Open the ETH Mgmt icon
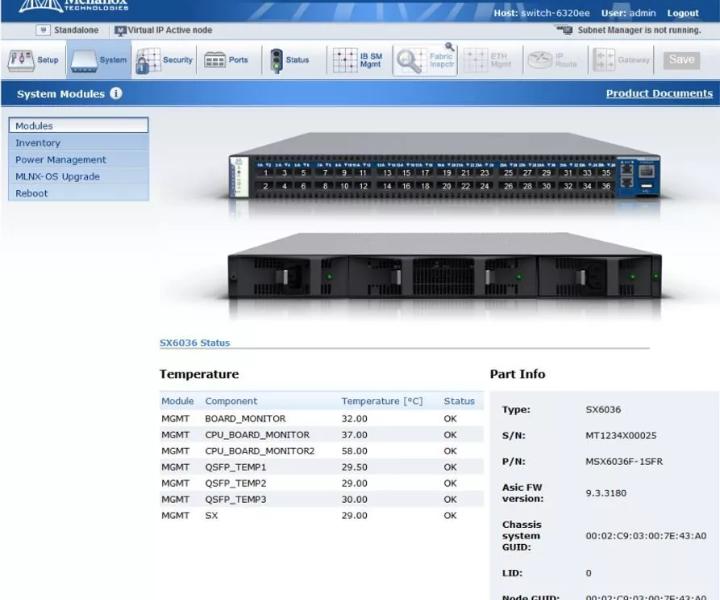Viewport: 720px width, 600px height. click(x=475, y=60)
